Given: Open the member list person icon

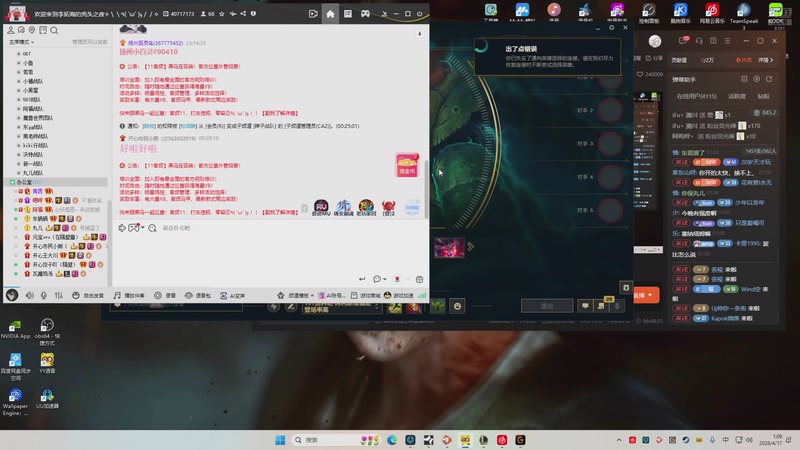Looking at the screenshot, I should click(11, 31).
